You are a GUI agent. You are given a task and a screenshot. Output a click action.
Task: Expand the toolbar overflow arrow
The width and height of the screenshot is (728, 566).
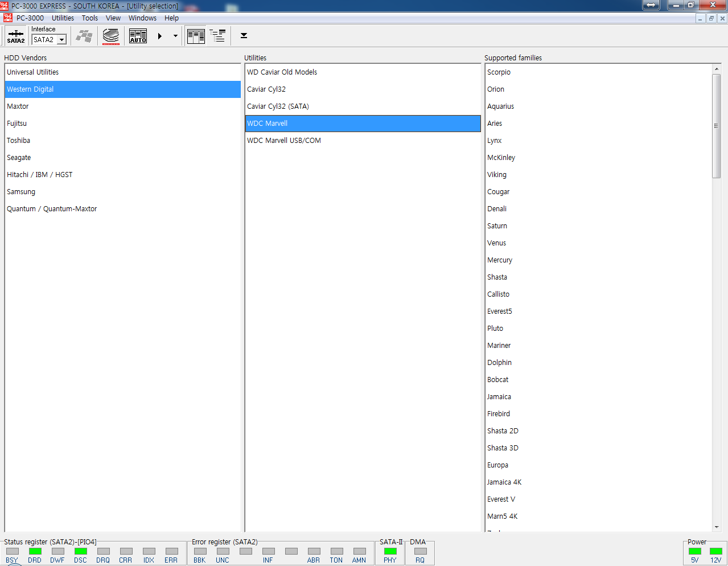244,36
